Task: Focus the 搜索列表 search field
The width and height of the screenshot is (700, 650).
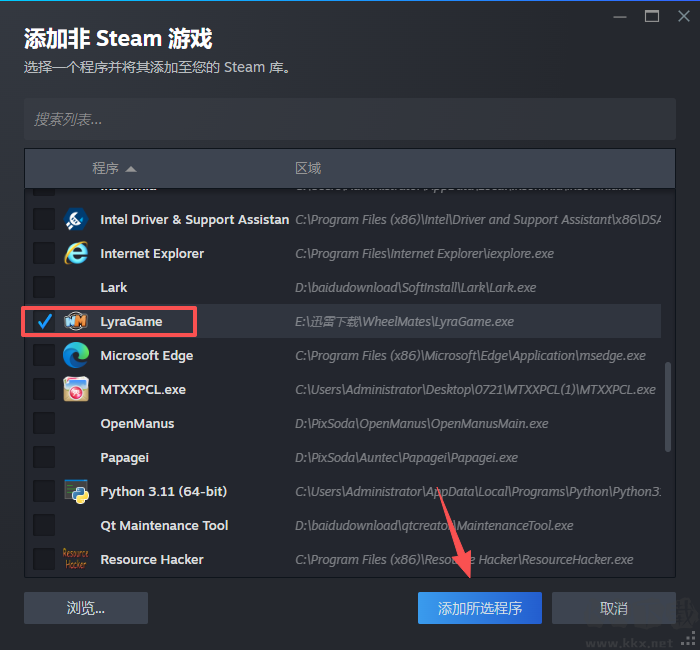Action: click(x=350, y=119)
